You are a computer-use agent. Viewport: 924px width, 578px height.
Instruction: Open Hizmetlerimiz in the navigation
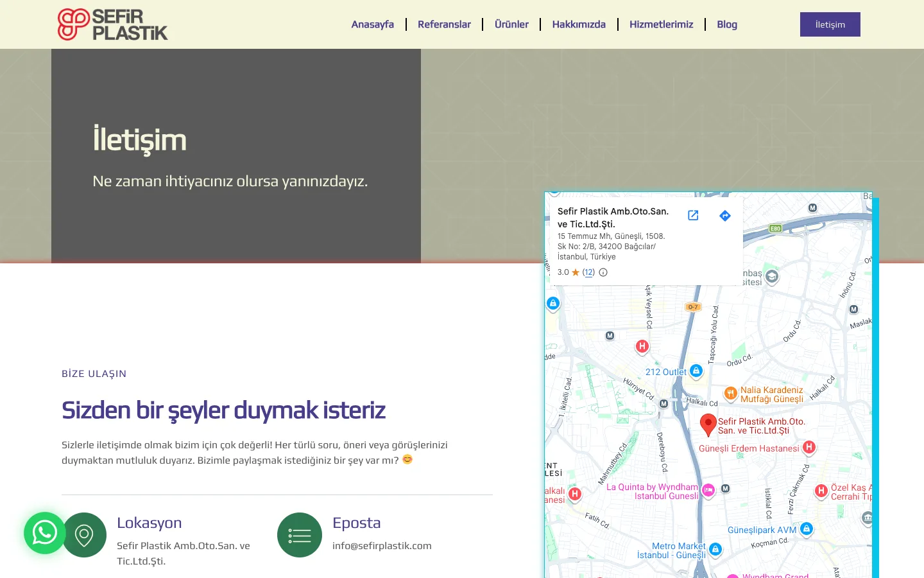tap(661, 24)
